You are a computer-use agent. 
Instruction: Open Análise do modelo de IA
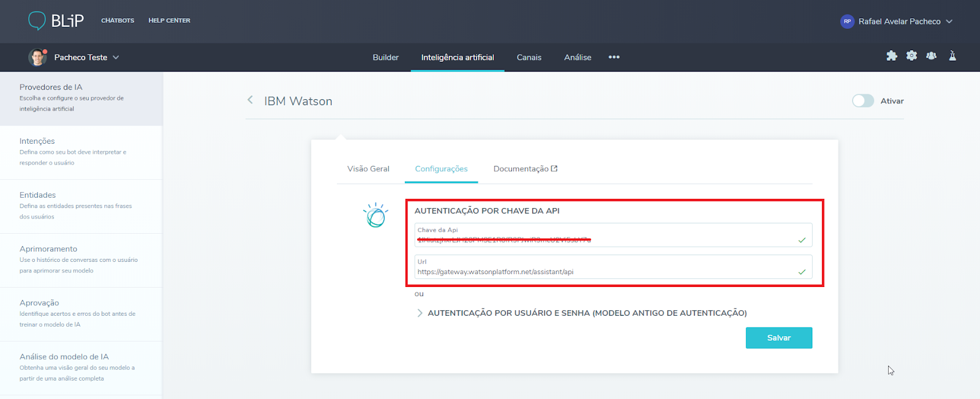(x=81, y=368)
